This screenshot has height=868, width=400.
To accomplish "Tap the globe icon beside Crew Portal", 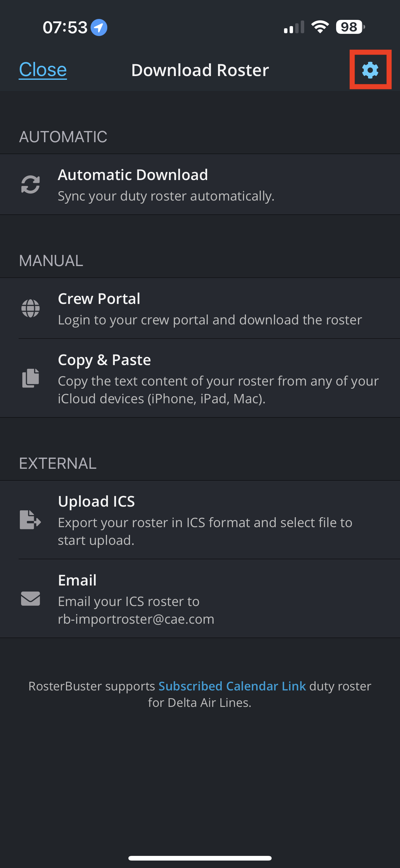I will [x=30, y=308].
